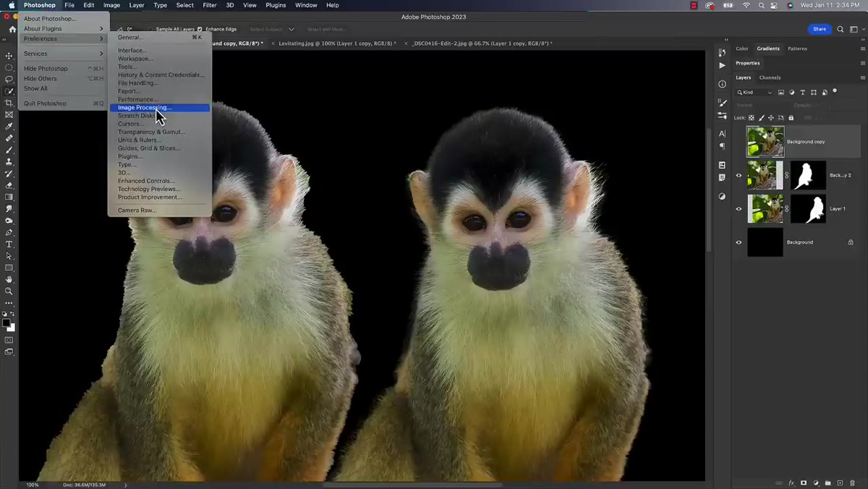Select the History Brush tool
868x489 pixels.
(9, 174)
